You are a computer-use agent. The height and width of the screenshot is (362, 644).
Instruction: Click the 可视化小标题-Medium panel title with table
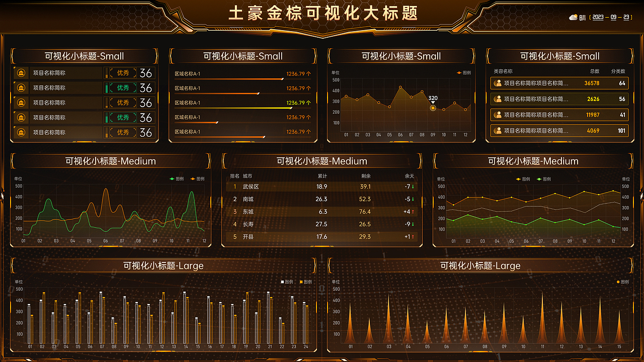tap(321, 160)
